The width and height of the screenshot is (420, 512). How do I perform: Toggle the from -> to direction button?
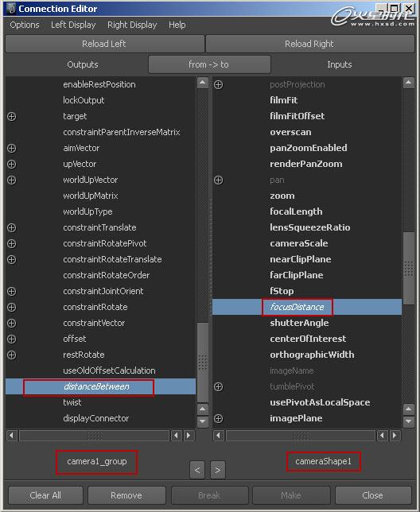209,64
